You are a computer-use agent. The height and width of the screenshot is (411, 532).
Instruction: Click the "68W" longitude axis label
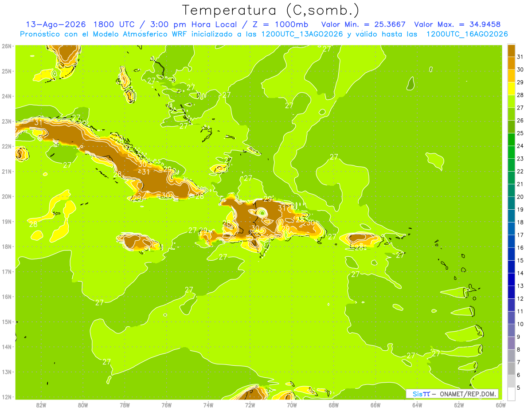coord(334,405)
